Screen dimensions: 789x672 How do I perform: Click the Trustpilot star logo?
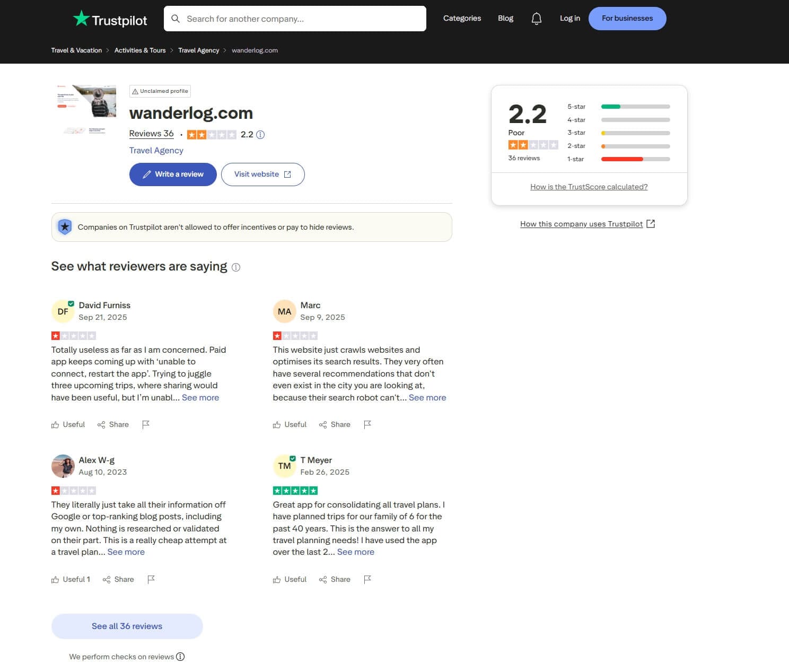pyautogui.click(x=82, y=18)
